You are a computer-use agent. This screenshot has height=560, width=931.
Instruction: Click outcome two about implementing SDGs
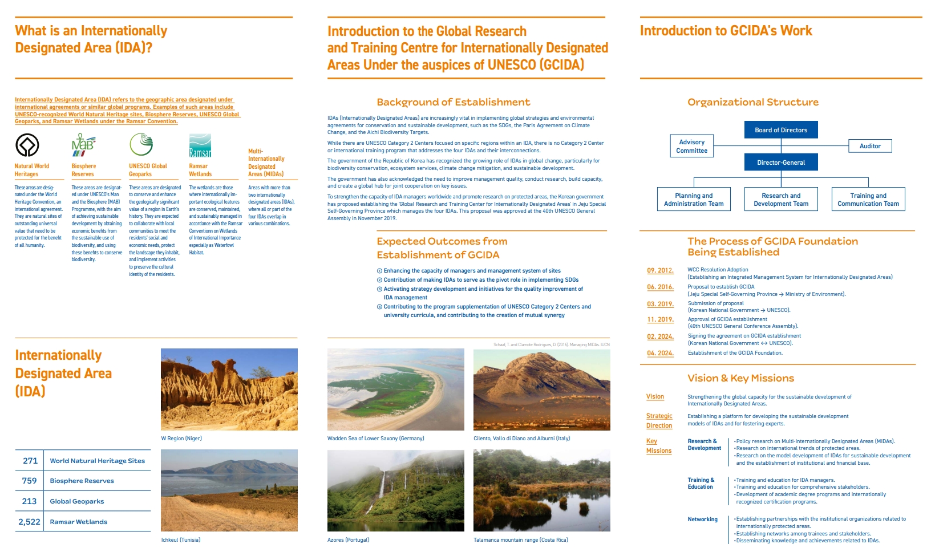click(478, 280)
